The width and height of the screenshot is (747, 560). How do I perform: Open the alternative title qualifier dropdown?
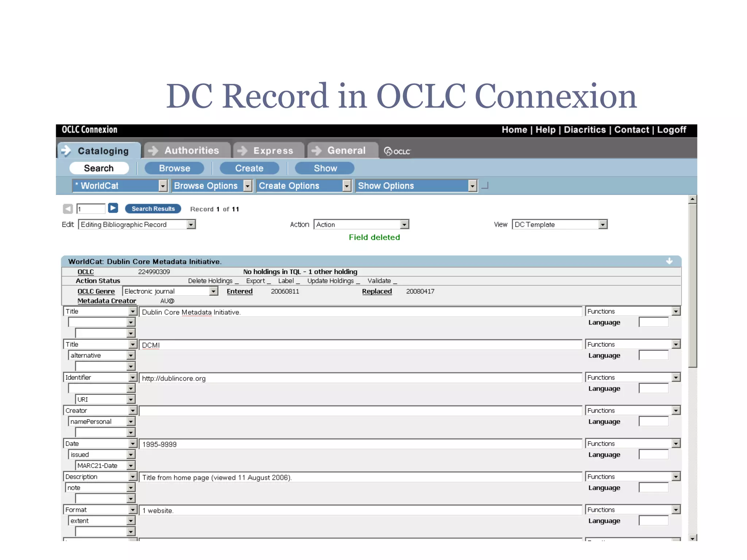[x=102, y=355]
